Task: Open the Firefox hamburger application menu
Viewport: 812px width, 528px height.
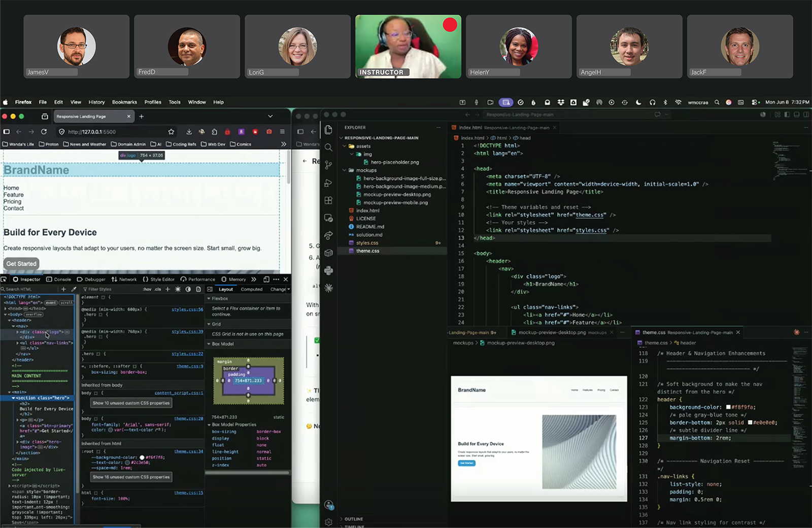Action: point(282,132)
